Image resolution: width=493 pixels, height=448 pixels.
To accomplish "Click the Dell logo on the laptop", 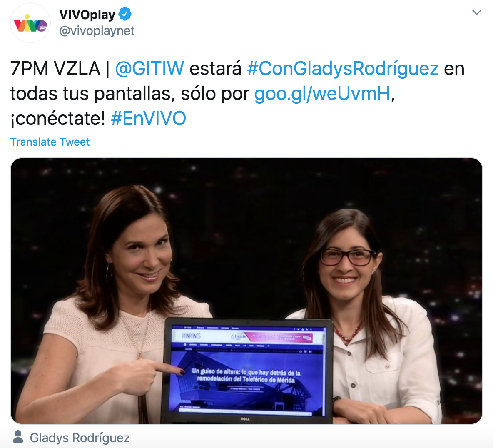I will pyautogui.click(x=245, y=419).
